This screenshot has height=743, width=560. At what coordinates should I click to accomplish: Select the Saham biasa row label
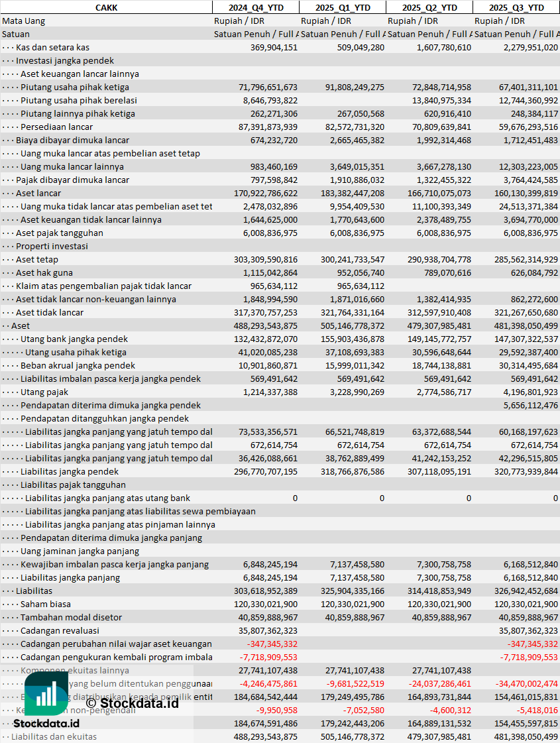point(44,604)
